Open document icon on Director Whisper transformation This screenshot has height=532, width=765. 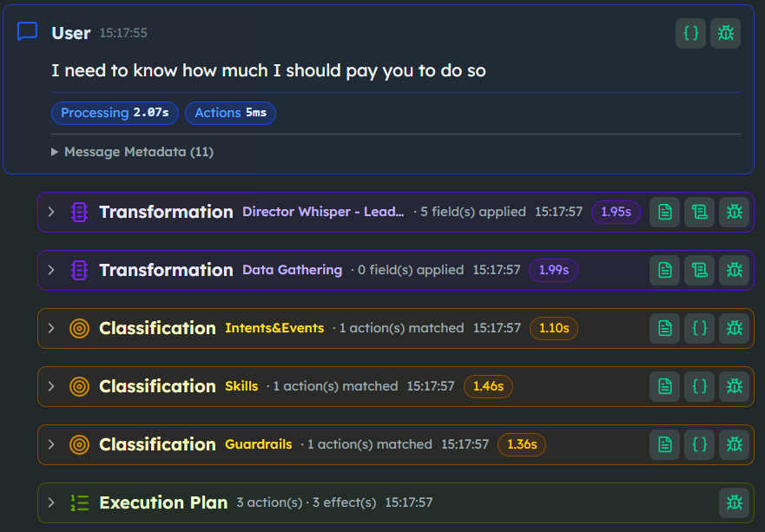pos(664,212)
